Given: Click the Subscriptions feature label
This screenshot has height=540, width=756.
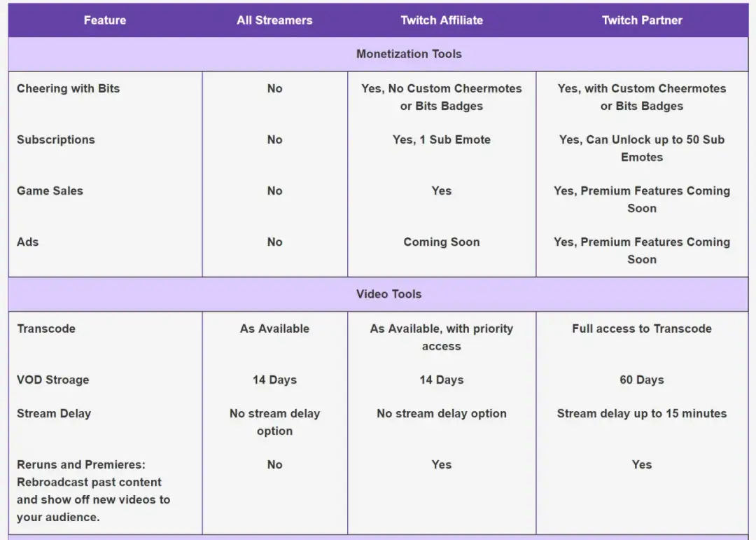Looking at the screenshot, I should click(x=56, y=139).
